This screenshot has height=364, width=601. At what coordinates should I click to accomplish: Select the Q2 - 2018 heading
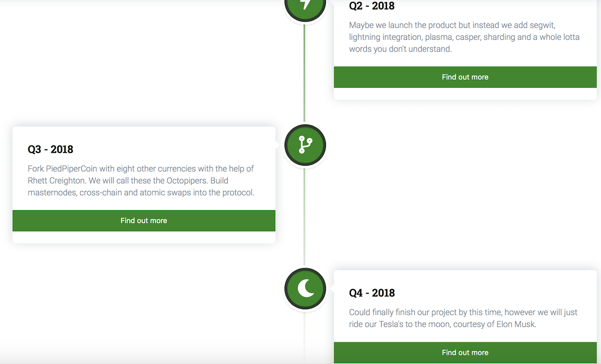372,6
